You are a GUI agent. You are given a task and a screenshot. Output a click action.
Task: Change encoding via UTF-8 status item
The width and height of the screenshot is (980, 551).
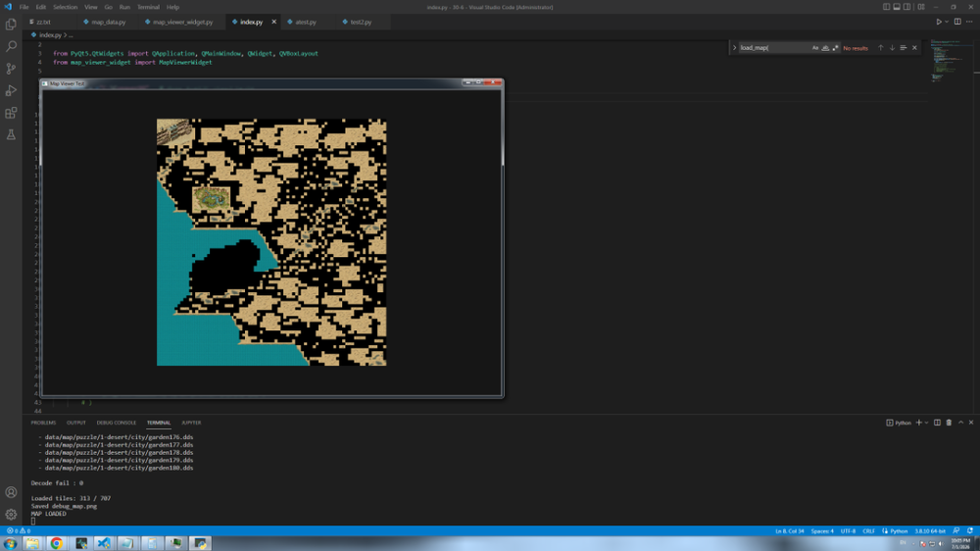pos(848,531)
